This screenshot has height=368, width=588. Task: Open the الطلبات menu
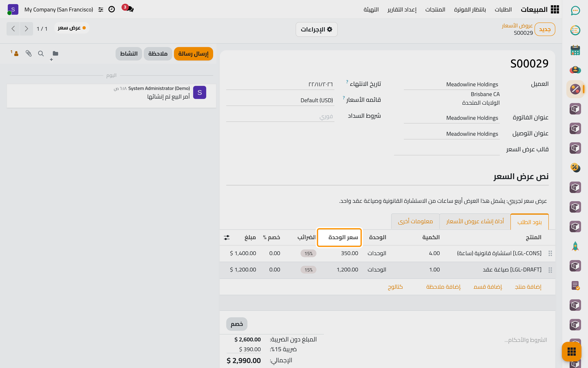[x=503, y=10]
